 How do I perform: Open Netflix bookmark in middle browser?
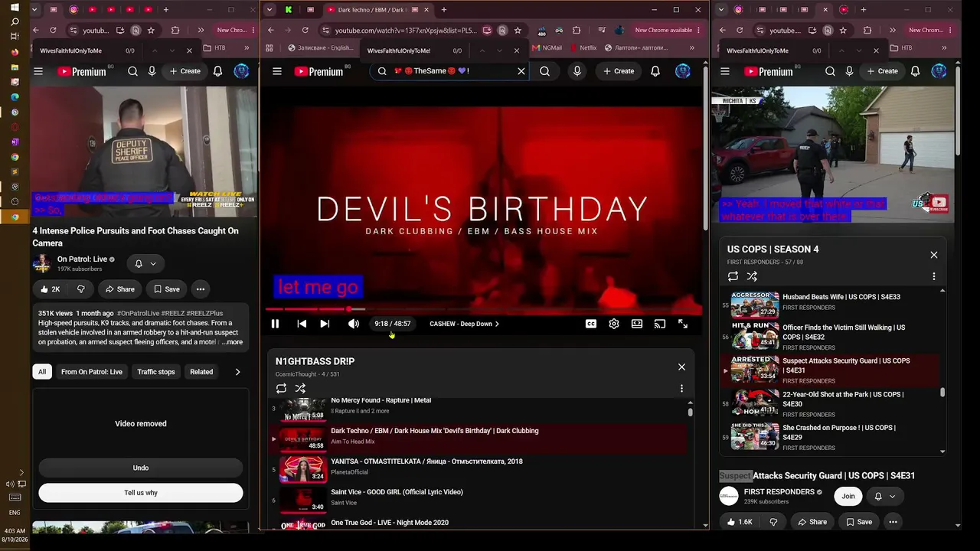pyautogui.click(x=583, y=47)
